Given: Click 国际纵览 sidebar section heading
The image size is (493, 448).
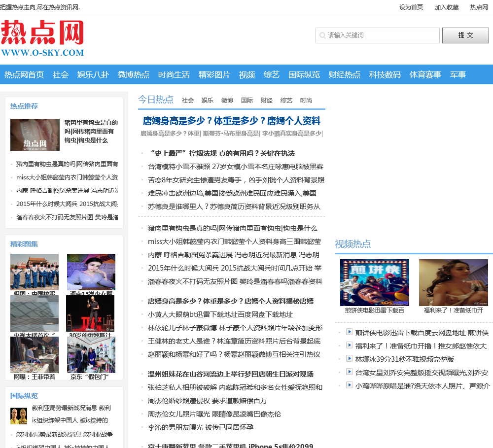Looking at the screenshot, I should [x=24, y=396].
